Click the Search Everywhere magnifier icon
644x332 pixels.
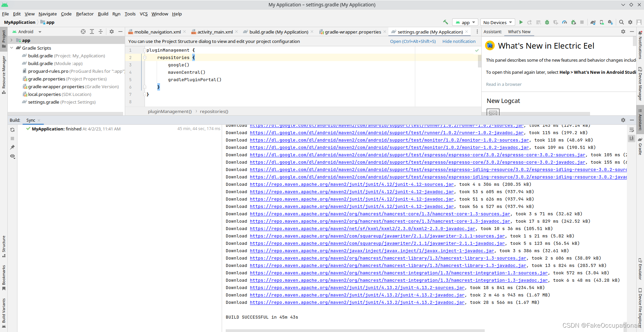coord(621,22)
